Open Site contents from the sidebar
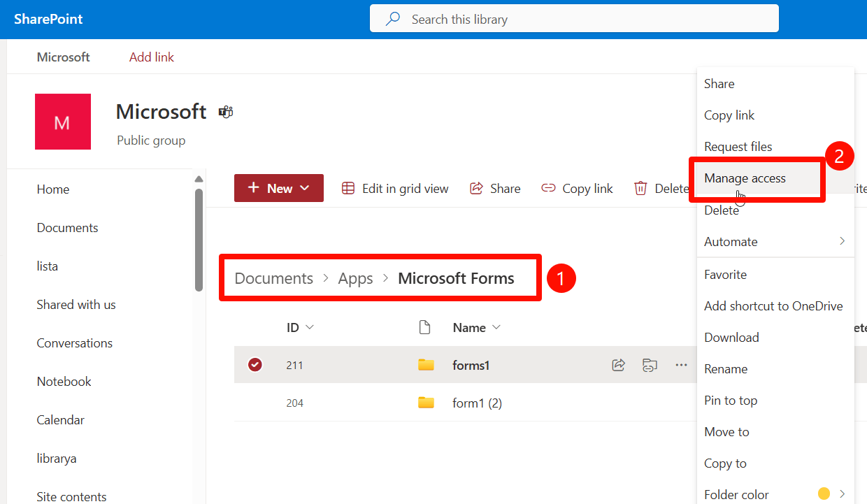The height and width of the screenshot is (504, 867). coord(71,496)
